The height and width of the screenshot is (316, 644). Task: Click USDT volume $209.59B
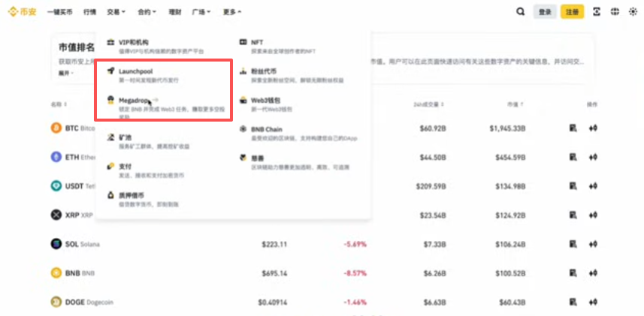click(x=431, y=186)
